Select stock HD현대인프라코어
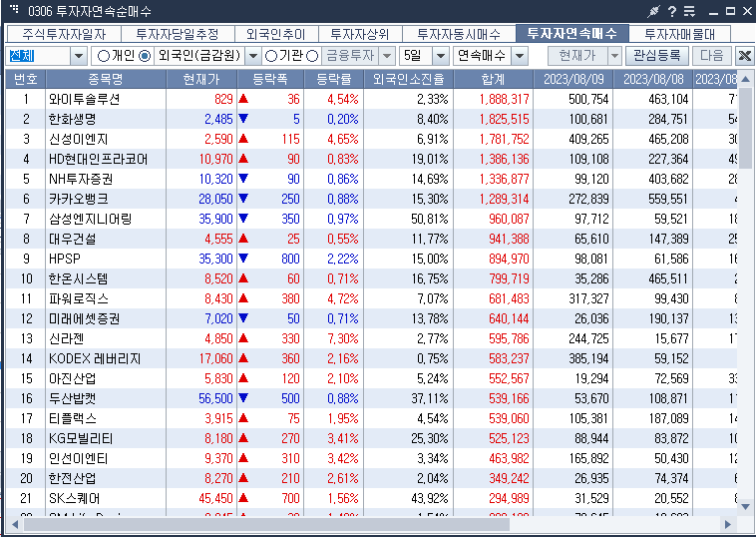The width and height of the screenshot is (756, 537). point(99,160)
